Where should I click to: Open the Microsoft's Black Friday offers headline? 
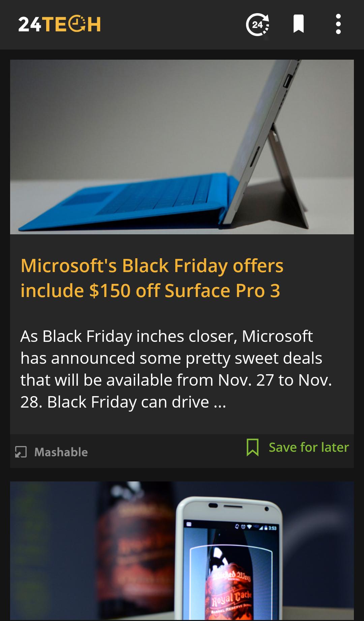152,278
